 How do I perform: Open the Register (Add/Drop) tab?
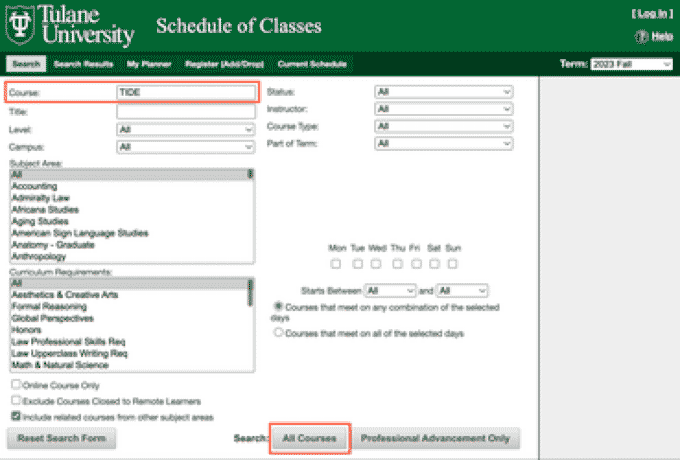point(224,64)
